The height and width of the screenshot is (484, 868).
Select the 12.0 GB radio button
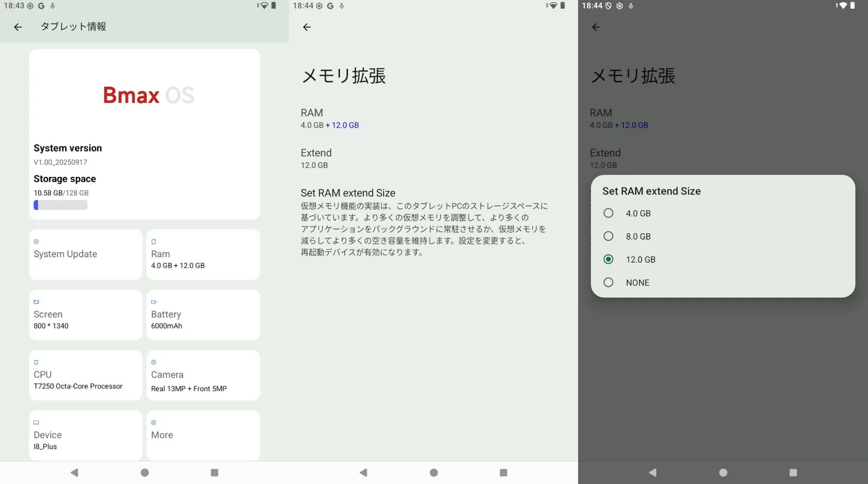tap(608, 259)
